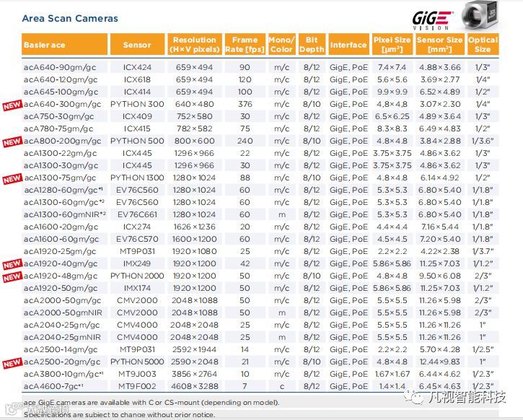
Task: Click the Bit Depth column header
Action: coord(312,44)
